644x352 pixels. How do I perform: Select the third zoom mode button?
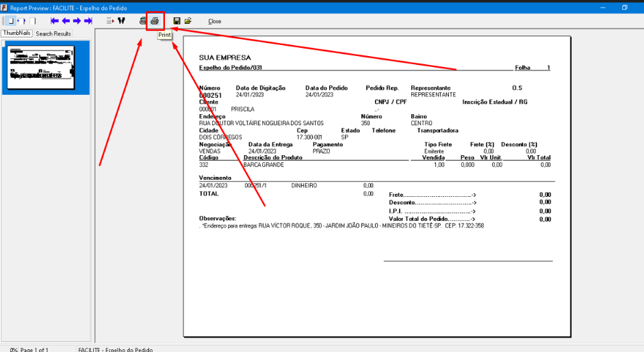[x=32, y=21]
